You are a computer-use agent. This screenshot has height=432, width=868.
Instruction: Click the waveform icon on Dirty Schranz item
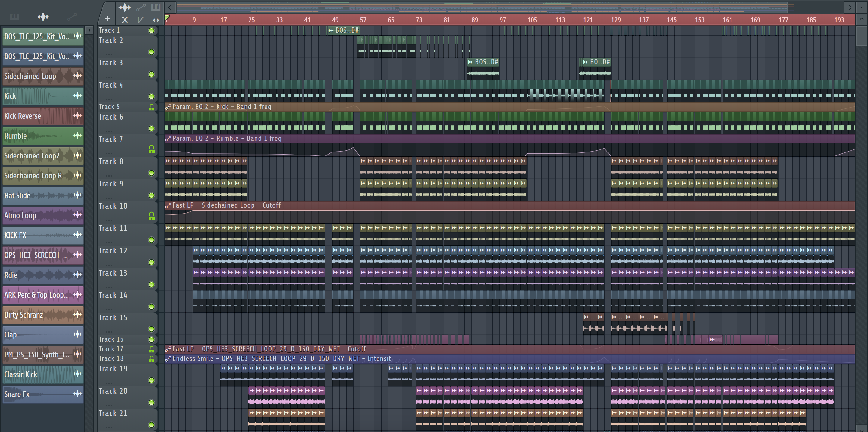click(x=77, y=314)
